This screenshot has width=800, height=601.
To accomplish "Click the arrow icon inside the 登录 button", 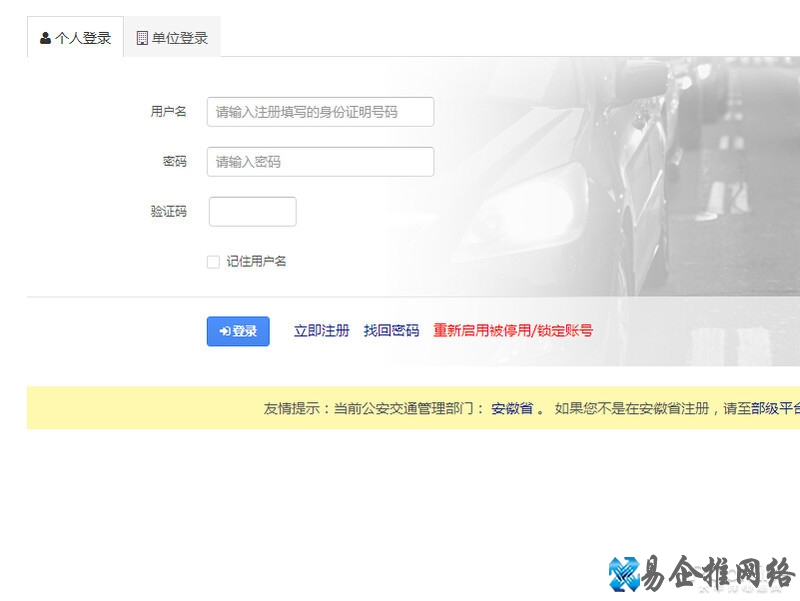I will click(x=222, y=331).
